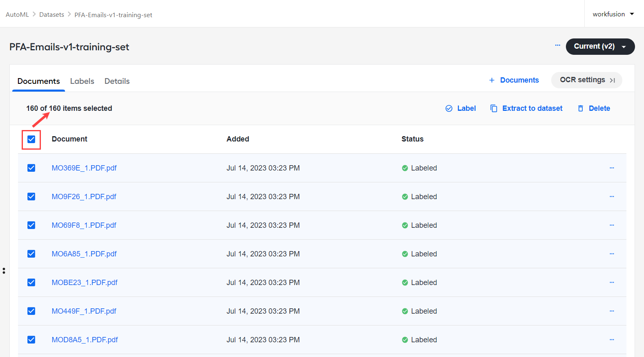The image size is (644, 357).
Task: Open document MO369E_1.PDF.pdf
Action: pos(84,168)
